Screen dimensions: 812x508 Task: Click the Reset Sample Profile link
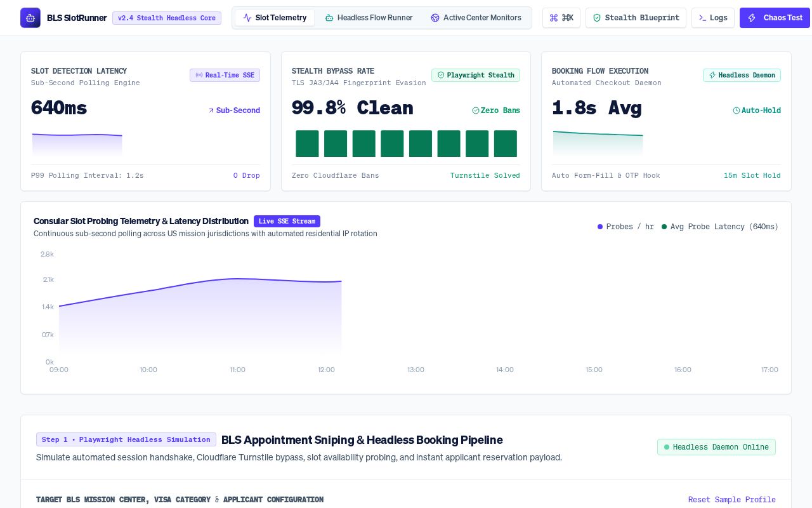click(732, 500)
